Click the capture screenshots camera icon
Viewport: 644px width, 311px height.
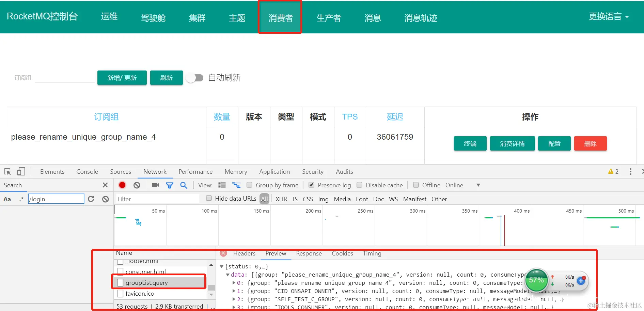click(x=156, y=185)
